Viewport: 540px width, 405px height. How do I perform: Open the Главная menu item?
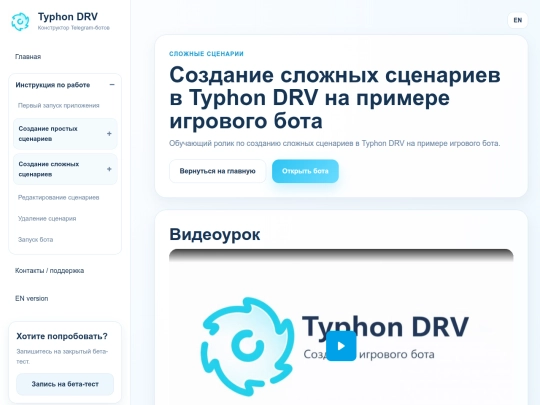(28, 56)
